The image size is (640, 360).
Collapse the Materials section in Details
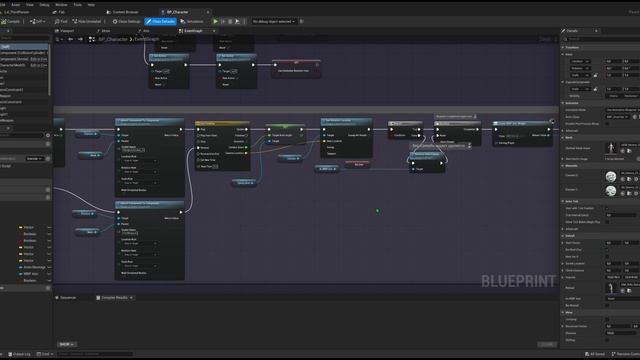[562, 166]
